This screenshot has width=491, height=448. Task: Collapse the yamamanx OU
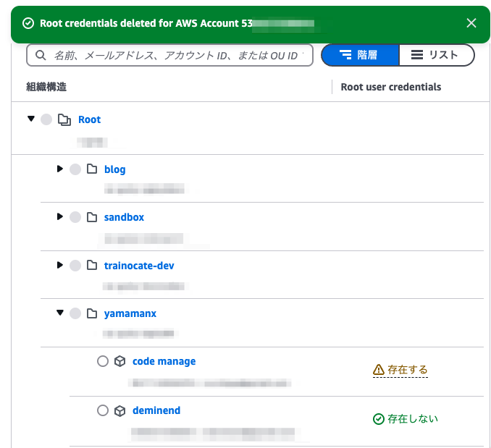point(60,313)
